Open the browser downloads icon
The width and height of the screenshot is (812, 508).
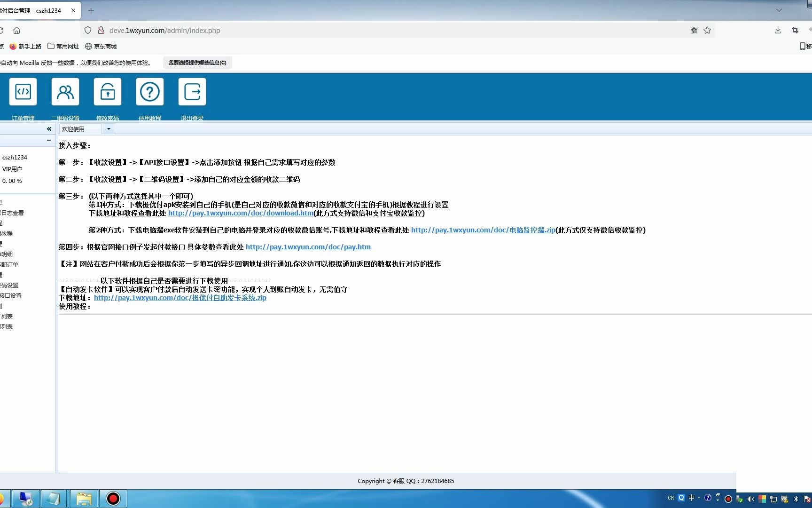[778, 30]
